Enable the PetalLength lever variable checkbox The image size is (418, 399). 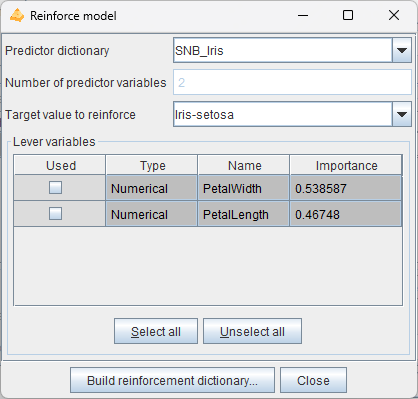(x=55, y=214)
